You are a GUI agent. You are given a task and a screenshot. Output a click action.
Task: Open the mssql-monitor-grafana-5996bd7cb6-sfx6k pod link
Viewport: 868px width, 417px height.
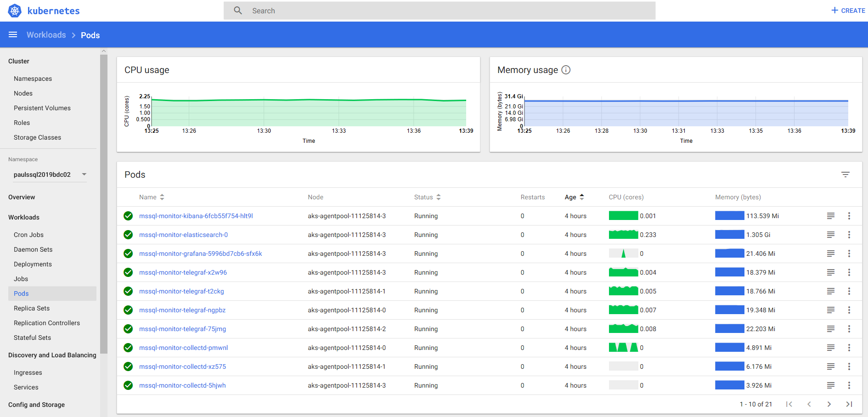tap(200, 254)
